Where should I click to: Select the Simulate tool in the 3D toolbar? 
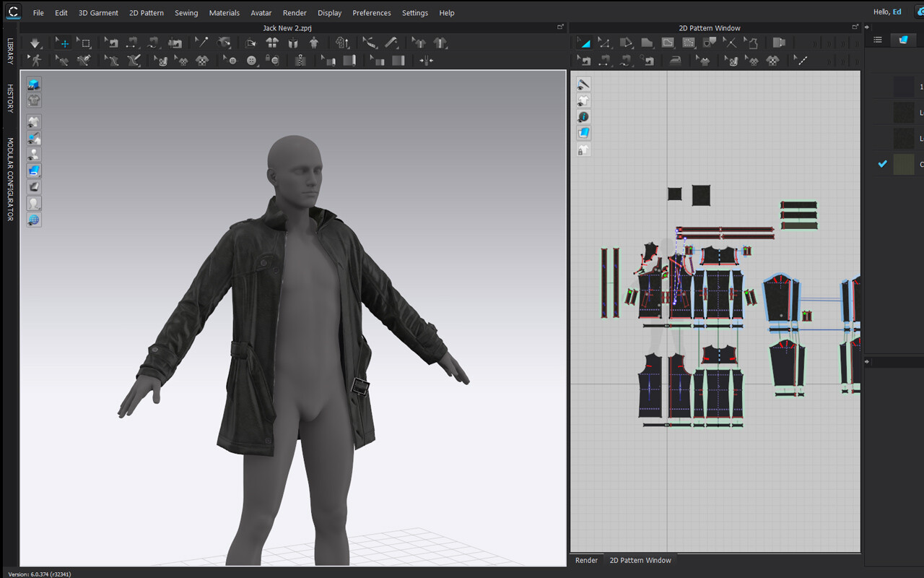pyautogui.click(x=35, y=43)
